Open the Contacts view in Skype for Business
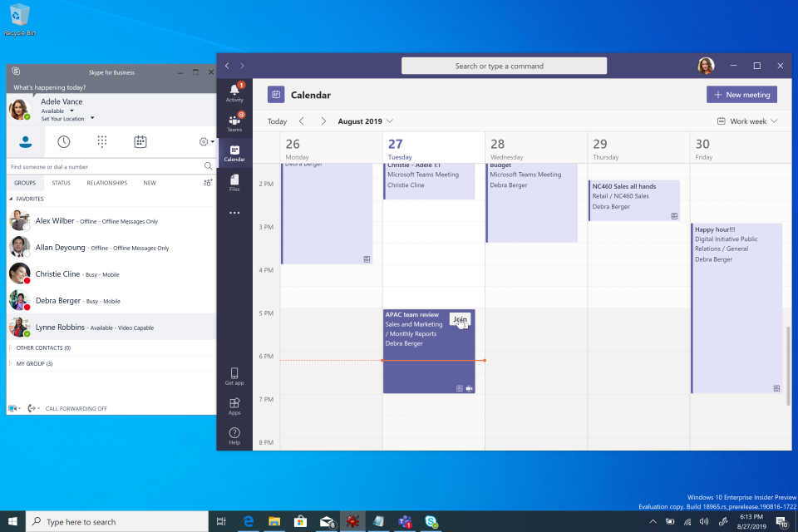798x532 pixels. 25,141
